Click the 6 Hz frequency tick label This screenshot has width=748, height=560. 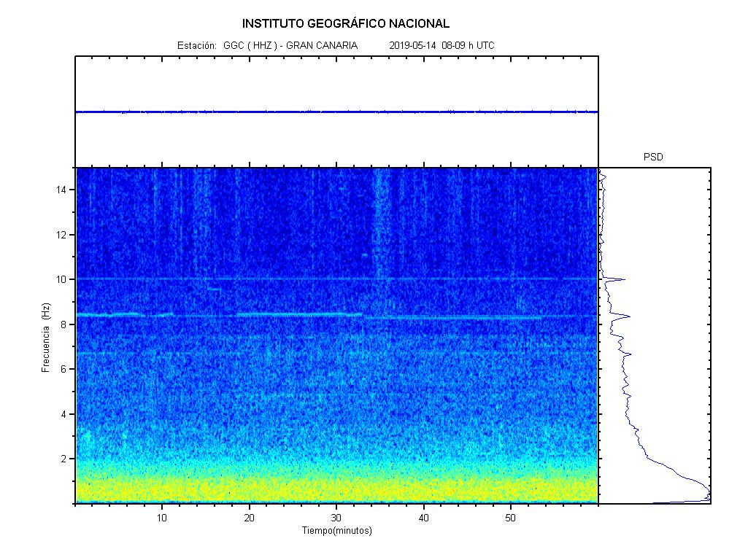point(63,370)
